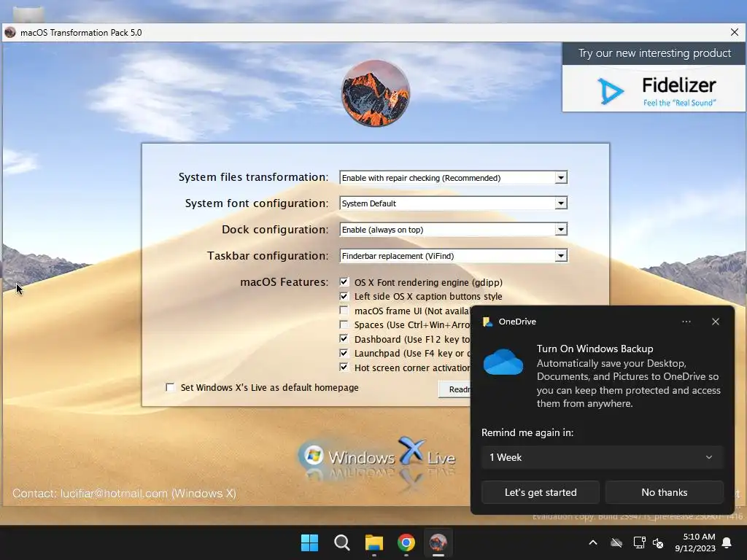Click the Readme button
This screenshot has height=560, width=747.
(454, 389)
